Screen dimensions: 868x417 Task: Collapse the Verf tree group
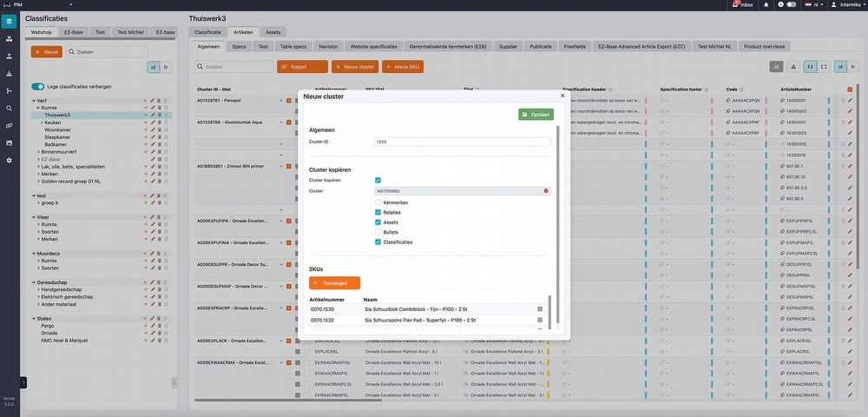point(33,101)
